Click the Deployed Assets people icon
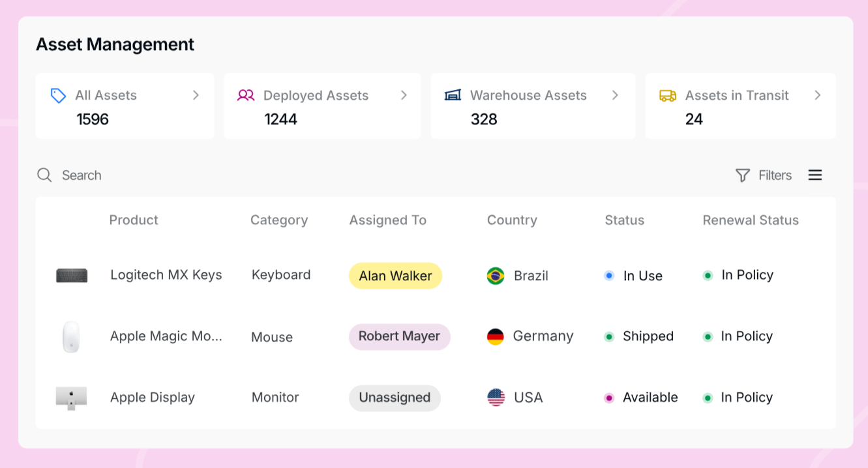This screenshot has width=868, height=468. point(246,96)
